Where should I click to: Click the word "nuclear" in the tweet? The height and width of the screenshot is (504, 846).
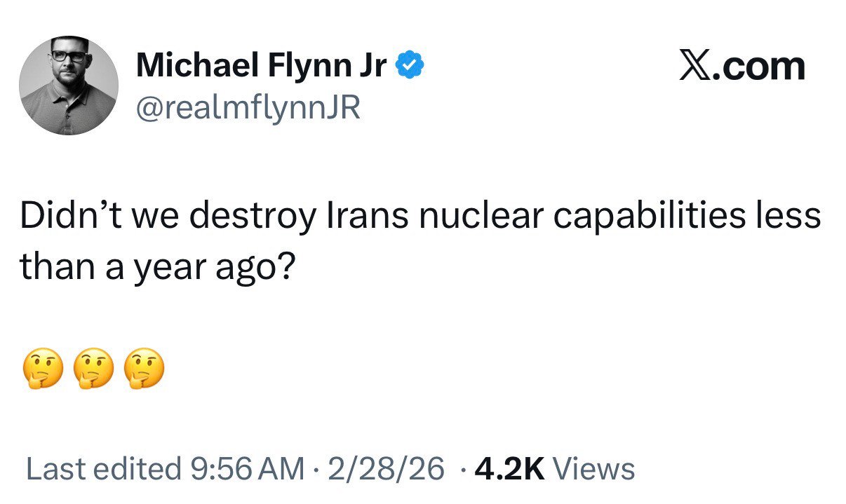[481, 217]
